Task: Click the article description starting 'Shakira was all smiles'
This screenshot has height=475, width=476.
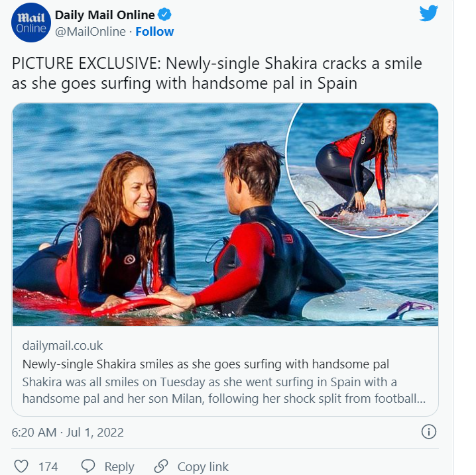Action: (219, 390)
